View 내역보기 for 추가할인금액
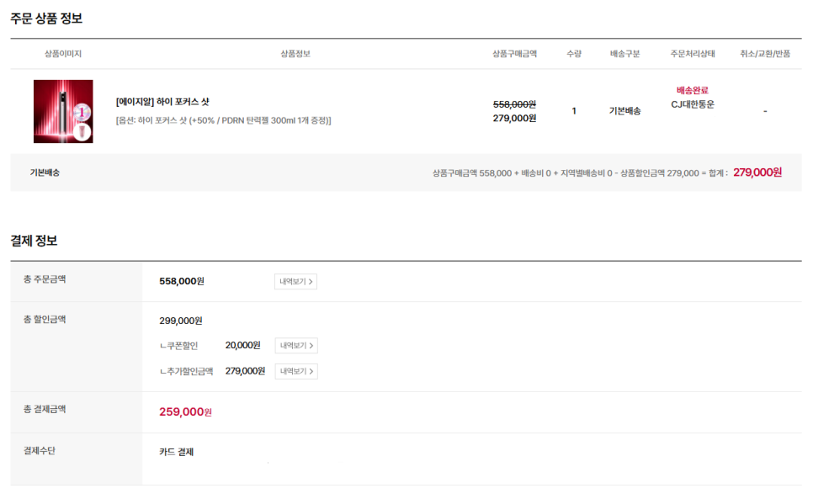This screenshot has height=504, width=813. click(x=296, y=371)
